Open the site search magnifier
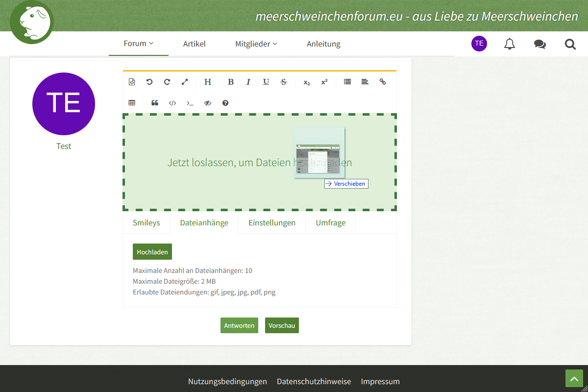 [570, 44]
